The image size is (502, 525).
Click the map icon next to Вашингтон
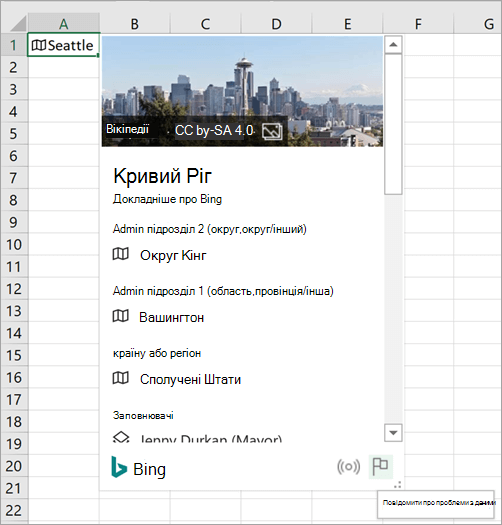tap(121, 316)
